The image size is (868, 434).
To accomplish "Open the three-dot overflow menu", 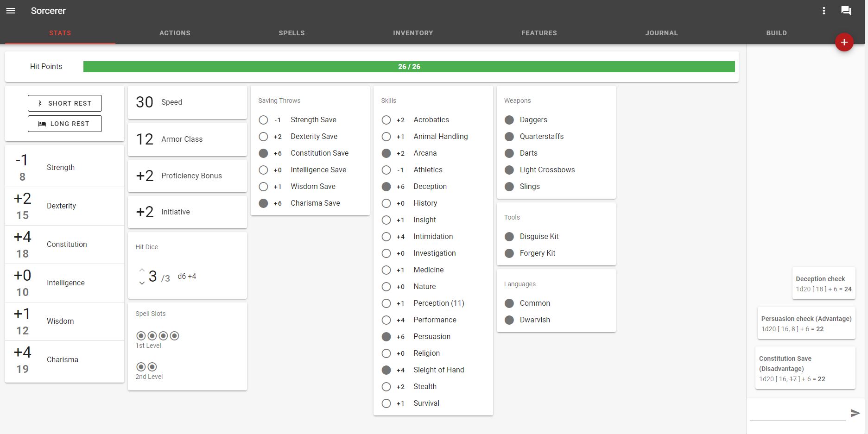I will (824, 10).
